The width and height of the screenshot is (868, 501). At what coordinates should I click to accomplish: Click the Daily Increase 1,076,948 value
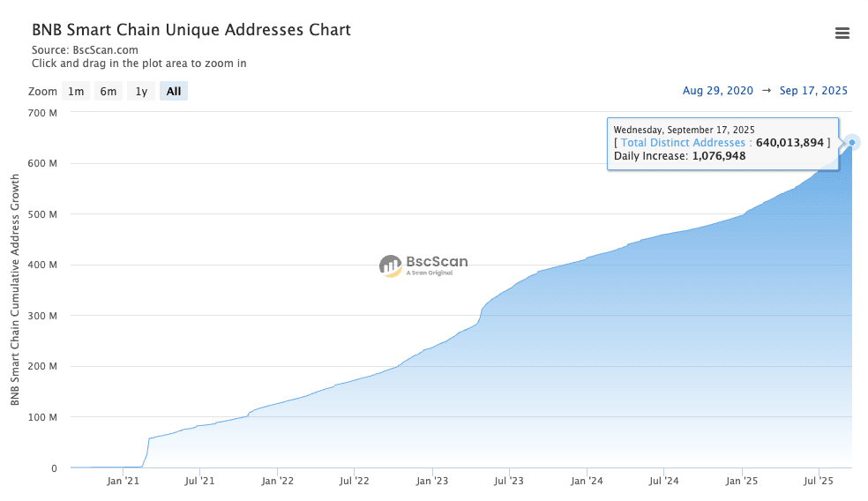(719, 156)
